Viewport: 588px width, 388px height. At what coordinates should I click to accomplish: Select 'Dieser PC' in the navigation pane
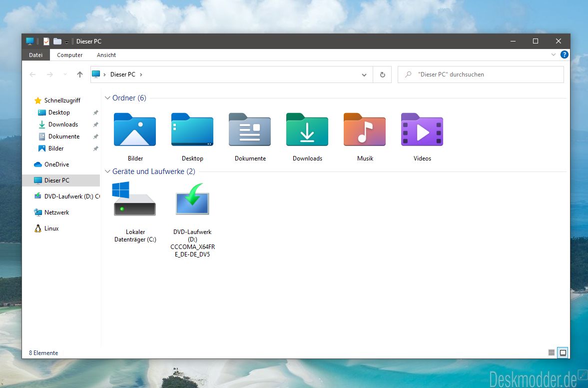click(x=61, y=180)
